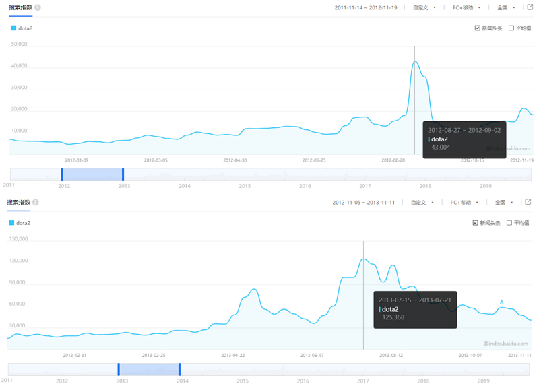Click year 2016 on the first timeline navigator

305,186
